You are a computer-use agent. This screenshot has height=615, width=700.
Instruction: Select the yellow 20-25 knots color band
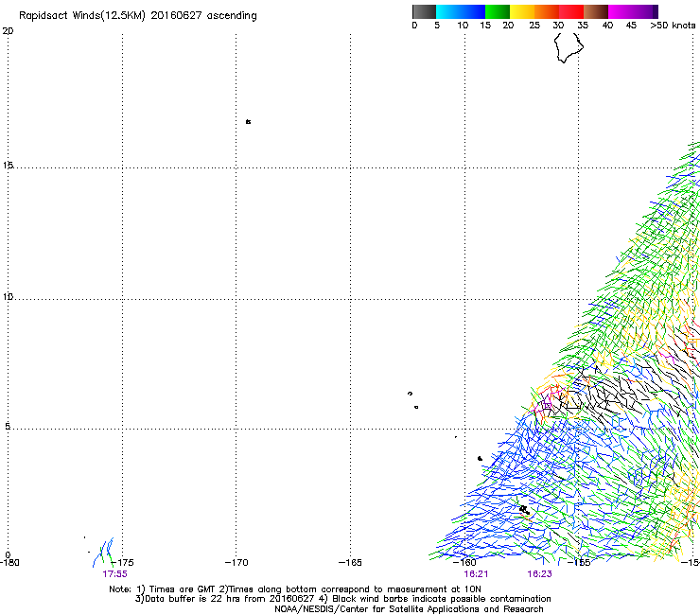click(522, 11)
